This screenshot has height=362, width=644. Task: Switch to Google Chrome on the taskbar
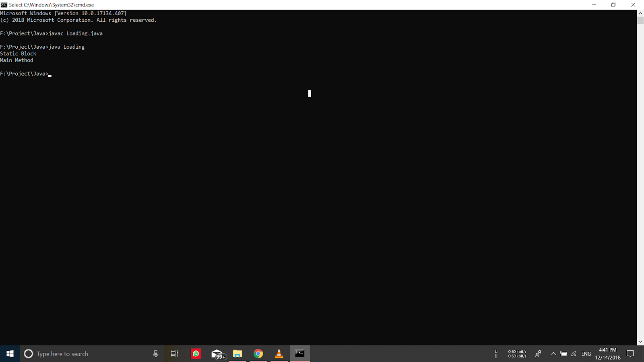(x=258, y=354)
